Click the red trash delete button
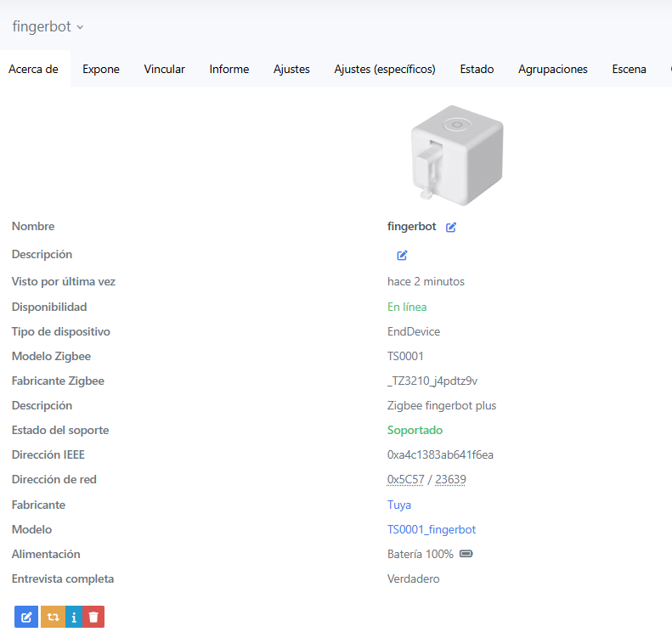Viewport: 672px width, 632px height. pyautogui.click(x=93, y=617)
